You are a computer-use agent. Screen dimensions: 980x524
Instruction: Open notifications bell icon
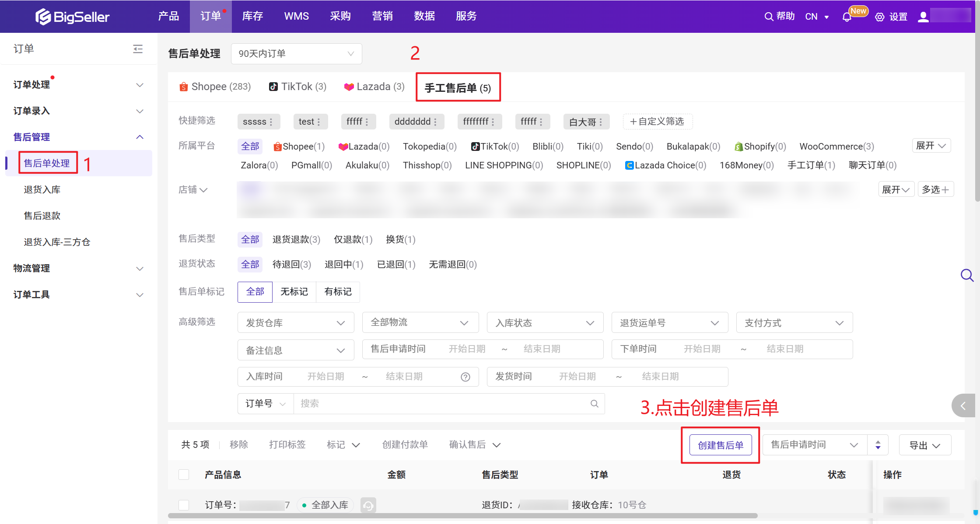click(x=847, y=17)
